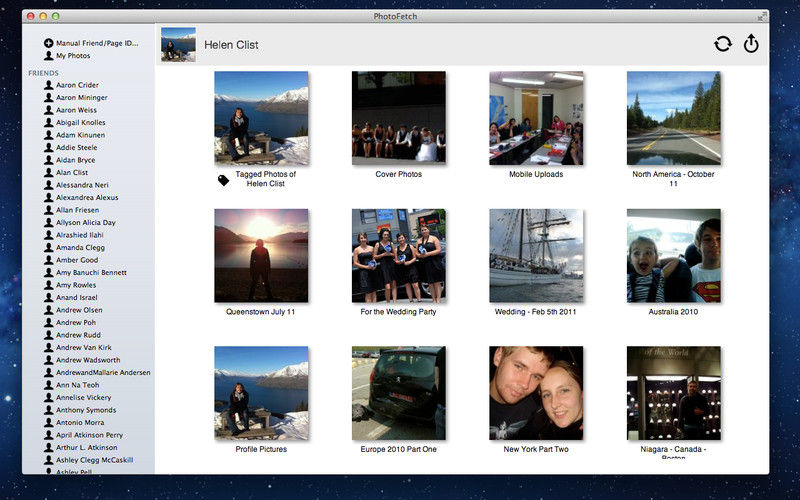Click person icon next to Andrew Poh

pos(48,322)
